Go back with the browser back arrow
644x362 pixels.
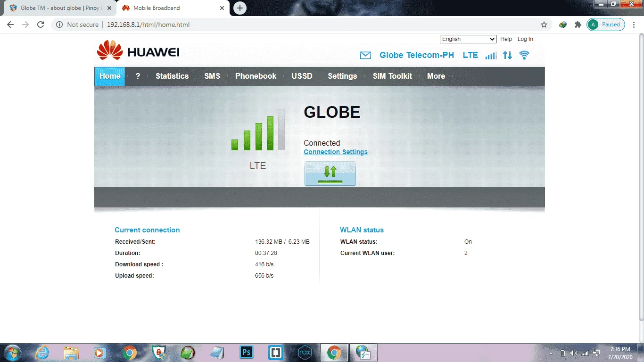click(10, 25)
